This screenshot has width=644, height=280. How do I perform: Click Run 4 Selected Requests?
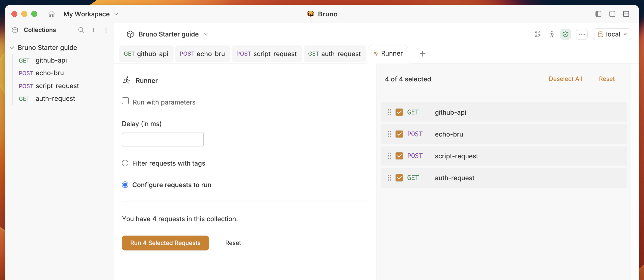point(165,243)
